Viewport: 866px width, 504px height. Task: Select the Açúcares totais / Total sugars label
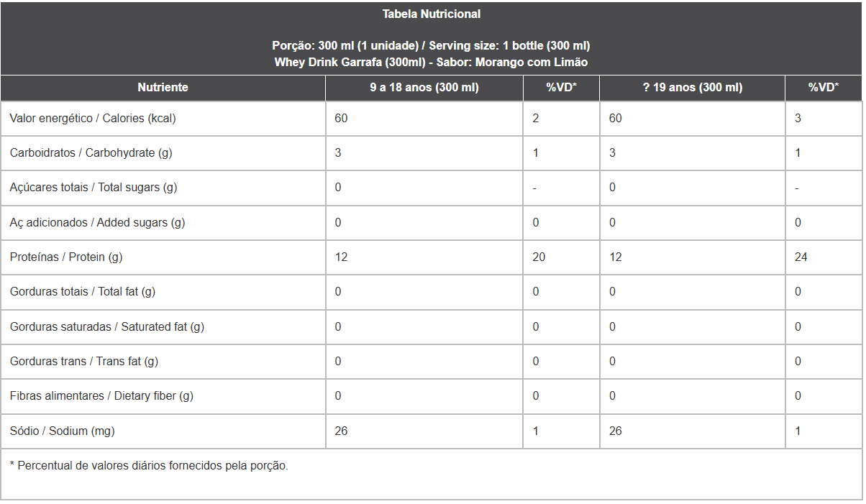94,187
